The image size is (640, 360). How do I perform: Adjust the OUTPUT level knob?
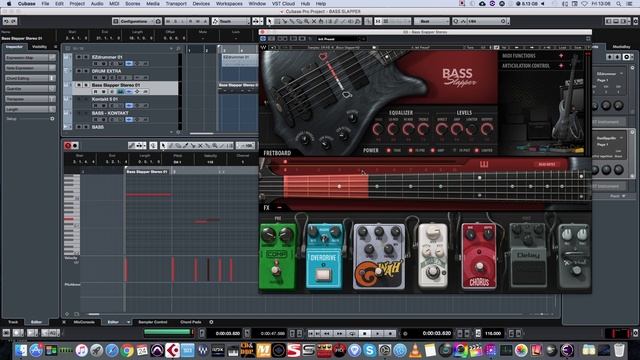point(486,129)
